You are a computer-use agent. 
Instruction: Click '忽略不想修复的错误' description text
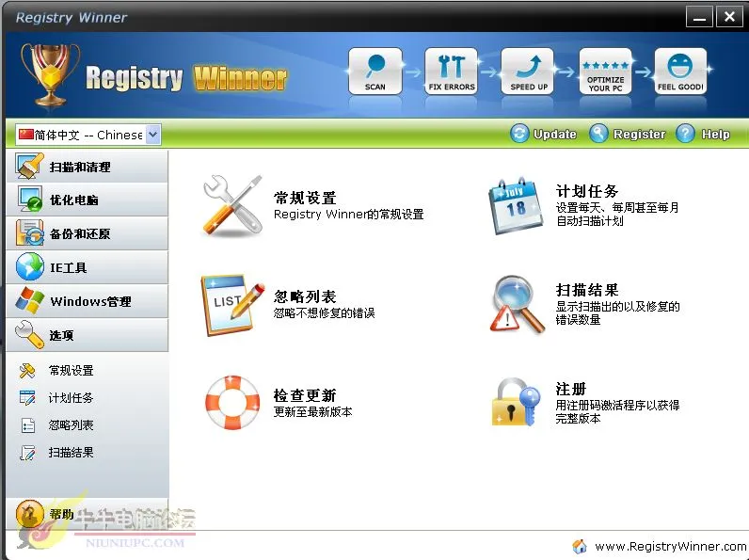click(x=324, y=313)
